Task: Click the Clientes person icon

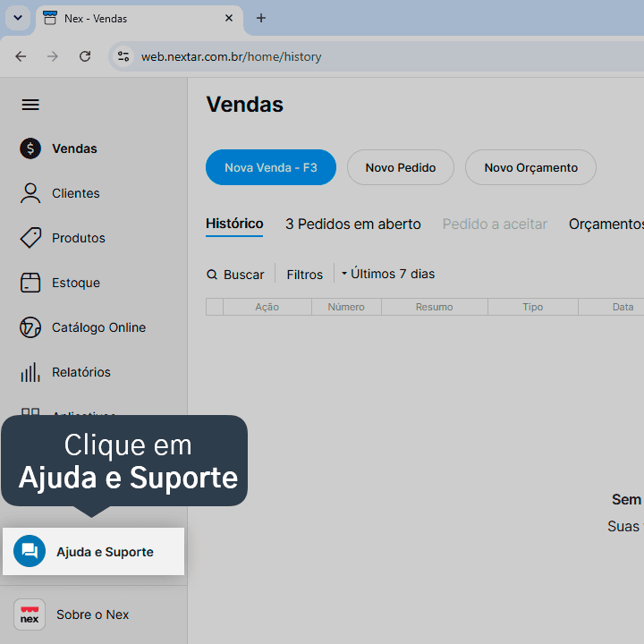Action: click(30, 193)
